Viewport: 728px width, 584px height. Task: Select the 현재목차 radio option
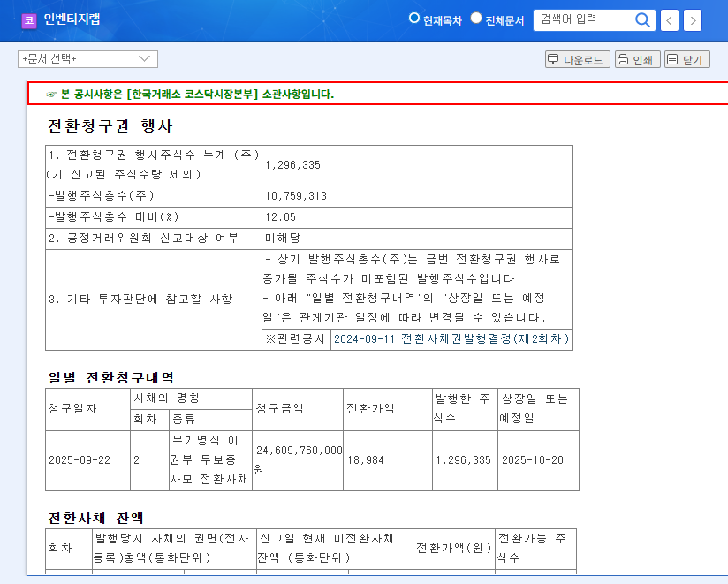pos(413,18)
